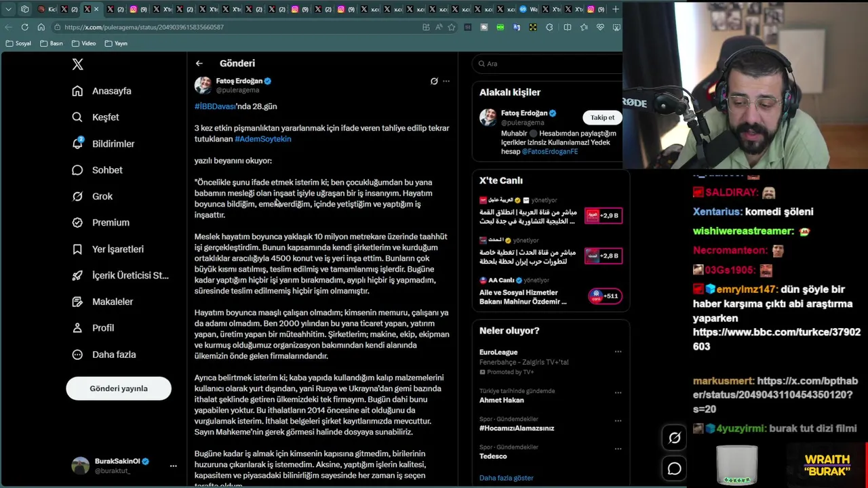Expand Daha fazla menu
Screen dimensions: 868x488
click(104, 354)
